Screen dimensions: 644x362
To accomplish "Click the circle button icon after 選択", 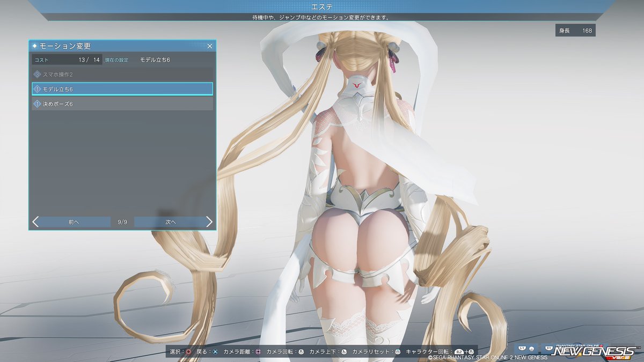I will (188, 352).
